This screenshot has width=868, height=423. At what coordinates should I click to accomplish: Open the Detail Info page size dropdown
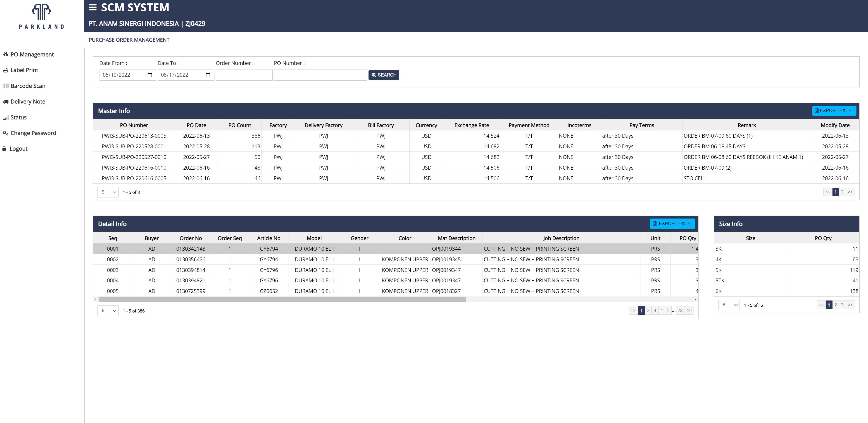point(108,311)
